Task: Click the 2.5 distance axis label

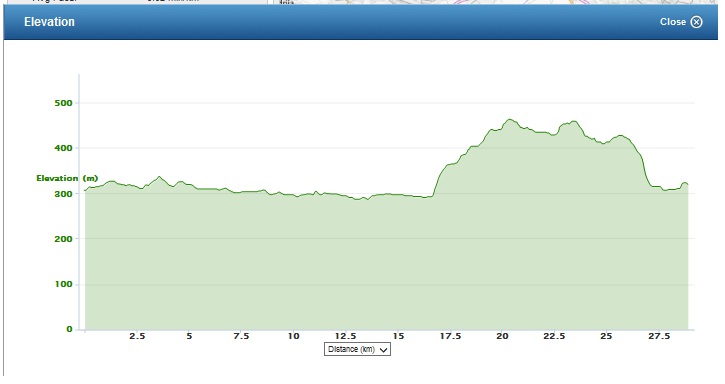Action: [137, 336]
